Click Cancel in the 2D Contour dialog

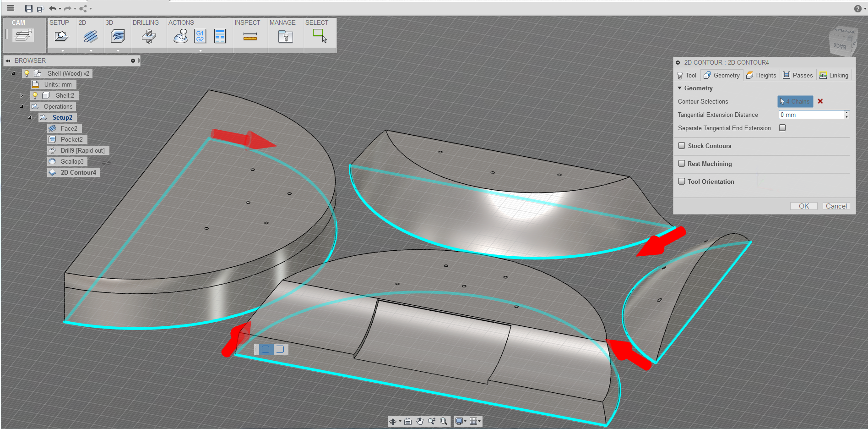pyautogui.click(x=836, y=206)
